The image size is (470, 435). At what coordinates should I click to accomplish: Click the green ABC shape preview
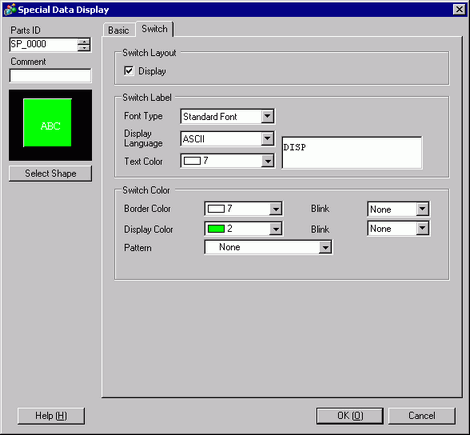47,123
